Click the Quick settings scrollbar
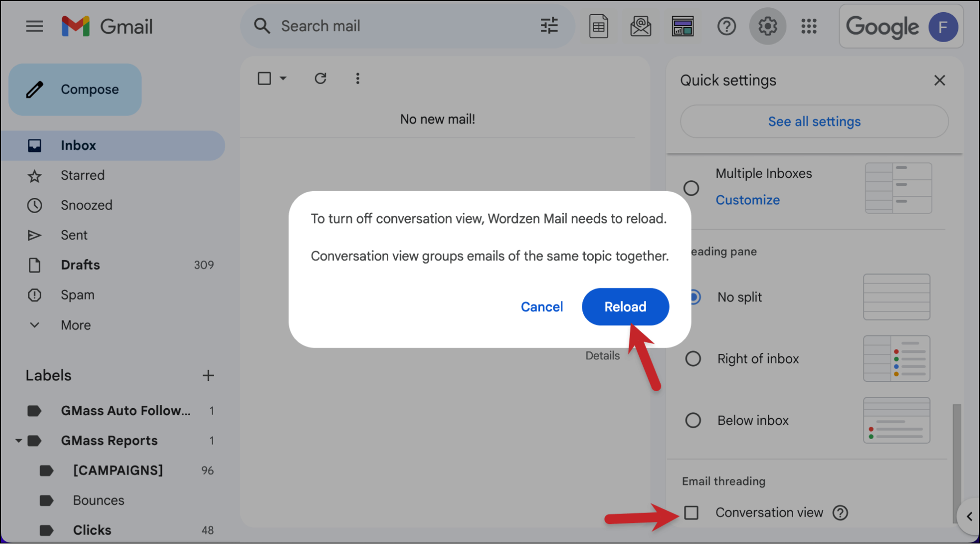 coord(956,463)
